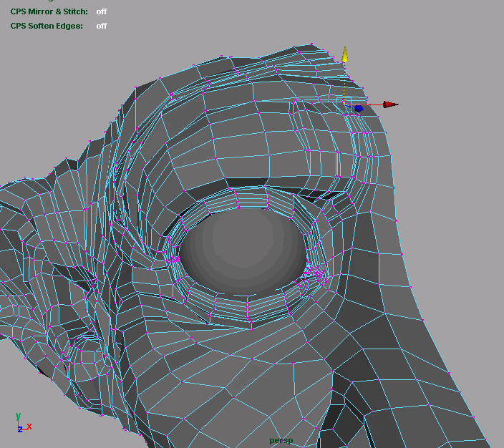Click the persp camera name label
The width and height of the screenshot is (504, 448).
pyautogui.click(x=281, y=440)
